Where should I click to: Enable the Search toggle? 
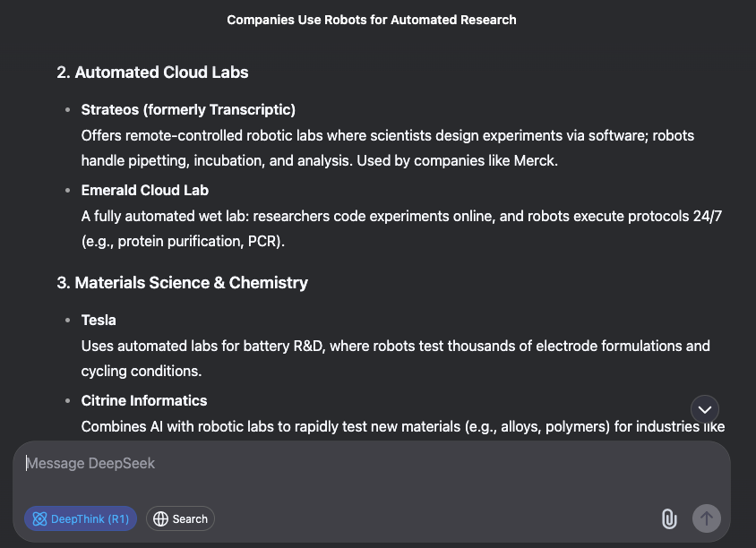(x=180, y=518)
